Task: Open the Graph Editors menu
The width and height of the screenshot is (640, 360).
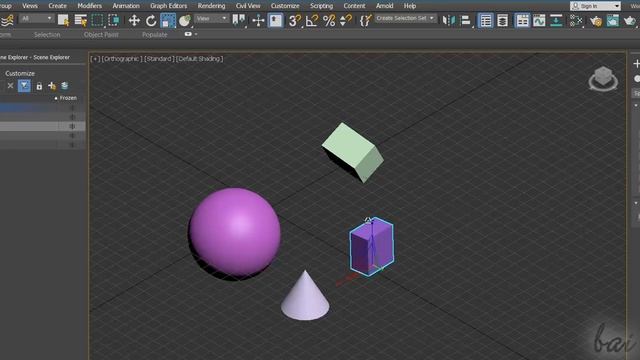Action: pos(169,6)
